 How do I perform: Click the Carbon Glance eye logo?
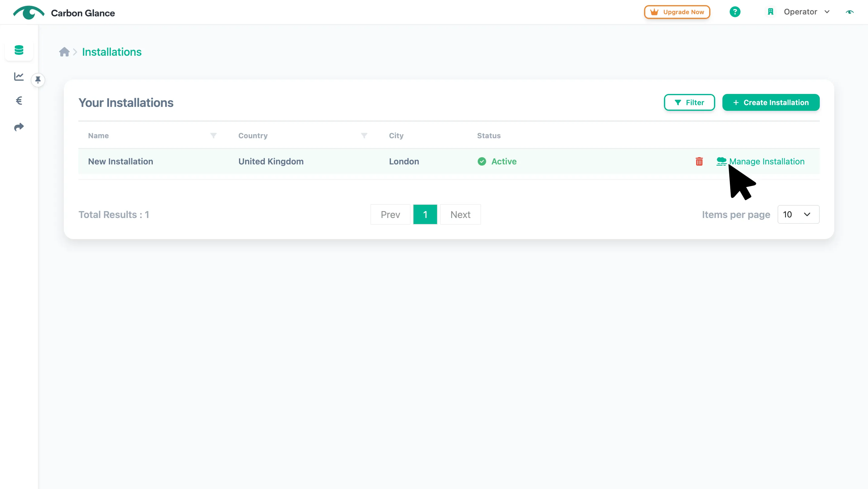(x=29, y=12)
